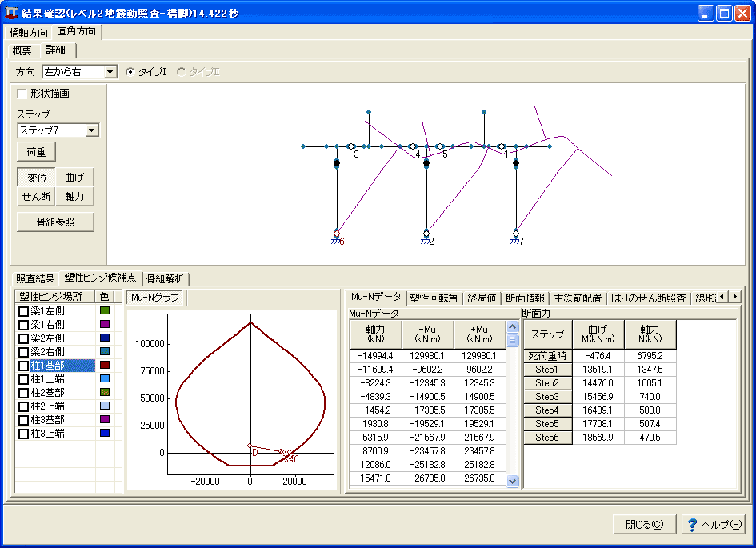This screenshot has width=756, height=548.
Task: Open the 断面情報 tab
Action: pyautogui.click(x=525, y=298)
